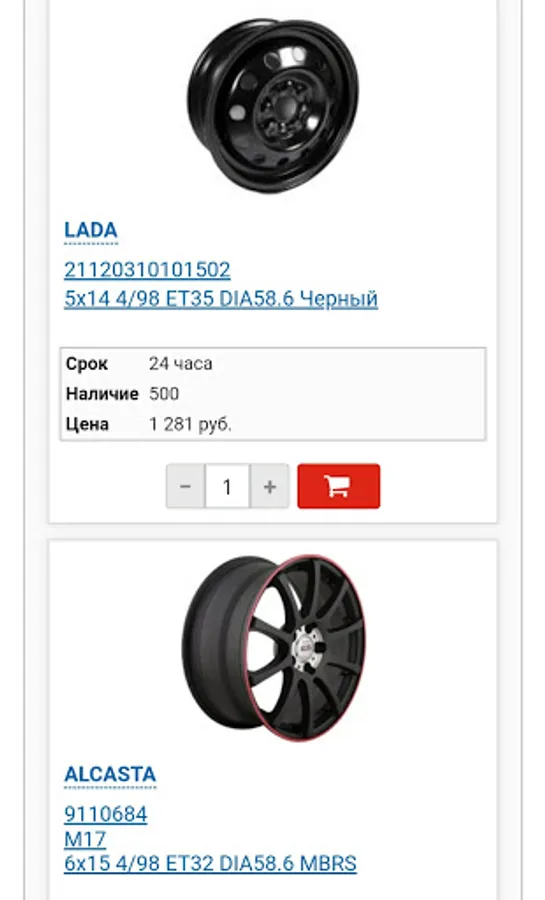
Task: Select the price value 1 281 руб.
Action: 190,424
